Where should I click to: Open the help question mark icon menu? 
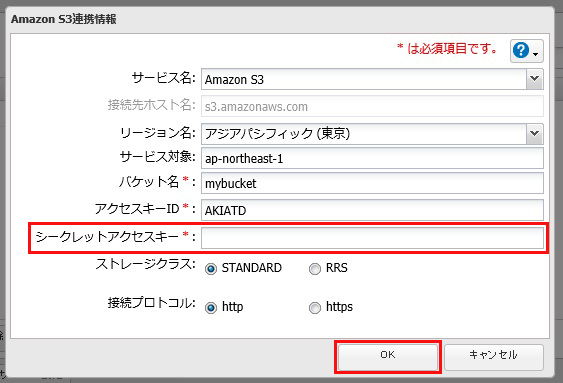pos(526,51)
